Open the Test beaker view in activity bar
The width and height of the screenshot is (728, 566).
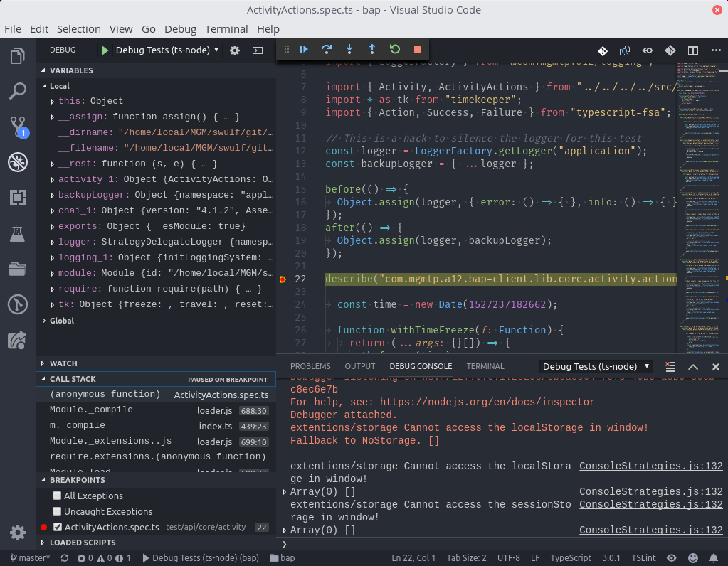(18, 233)
